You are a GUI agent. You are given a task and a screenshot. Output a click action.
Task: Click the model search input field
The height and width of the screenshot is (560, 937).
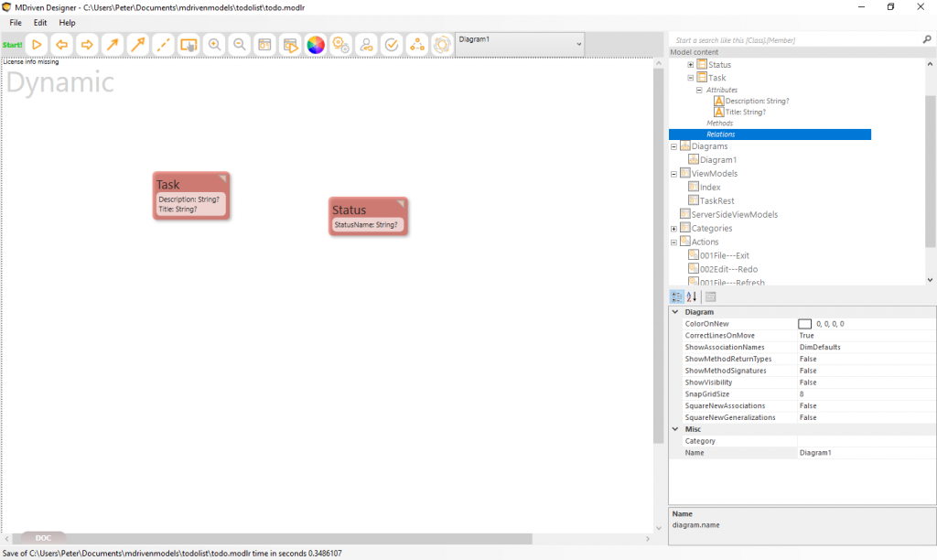pyautogui.click(x=795, y=40)
